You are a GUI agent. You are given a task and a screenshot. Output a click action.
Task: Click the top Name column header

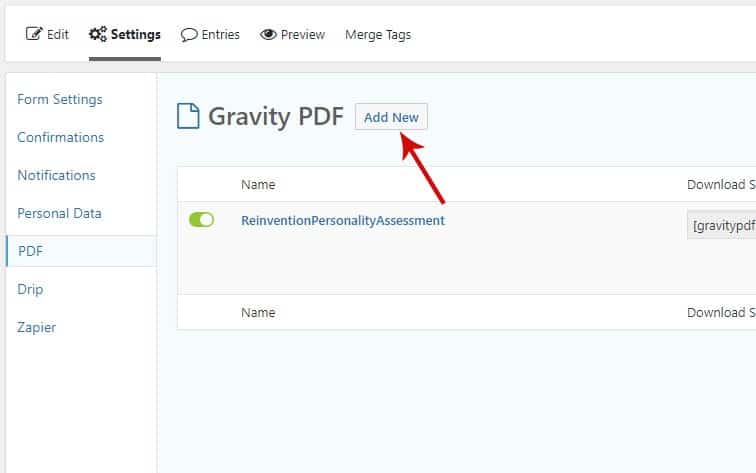(258, 184)
